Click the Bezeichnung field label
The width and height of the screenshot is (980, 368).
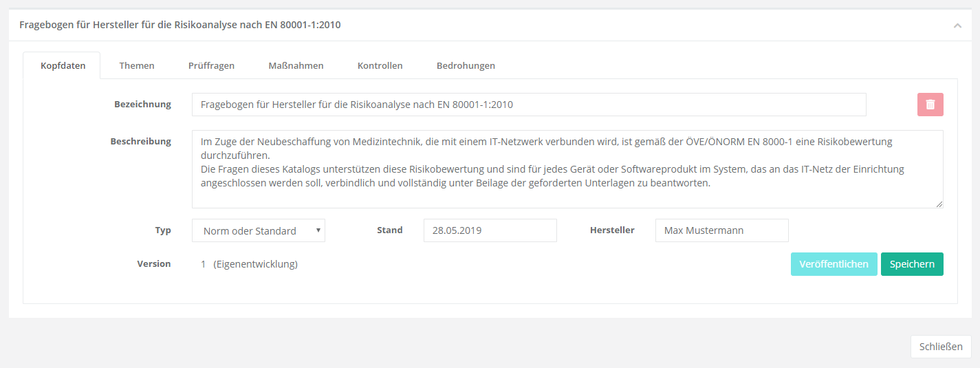[142, 105]
